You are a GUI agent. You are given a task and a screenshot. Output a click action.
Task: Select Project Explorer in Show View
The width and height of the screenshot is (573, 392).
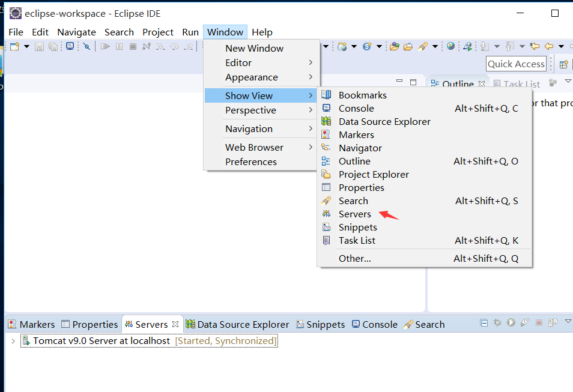point(425,175)
